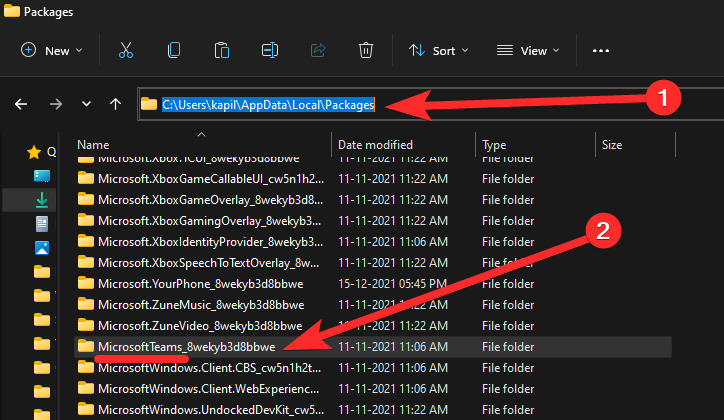Select the Microsoft.XboxGameOverlay_8wekyb3d8 folder
The image size is (724, 420).
pos(210,199)
